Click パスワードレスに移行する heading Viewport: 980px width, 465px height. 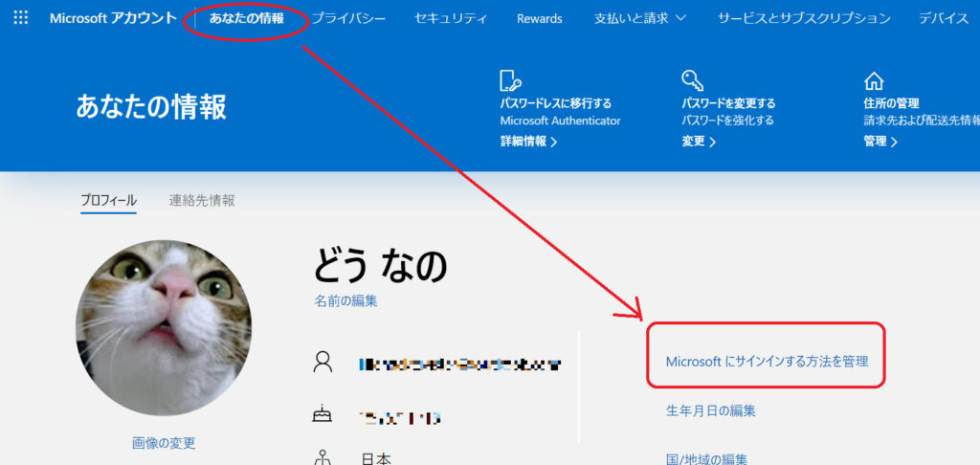coord(556,103)
